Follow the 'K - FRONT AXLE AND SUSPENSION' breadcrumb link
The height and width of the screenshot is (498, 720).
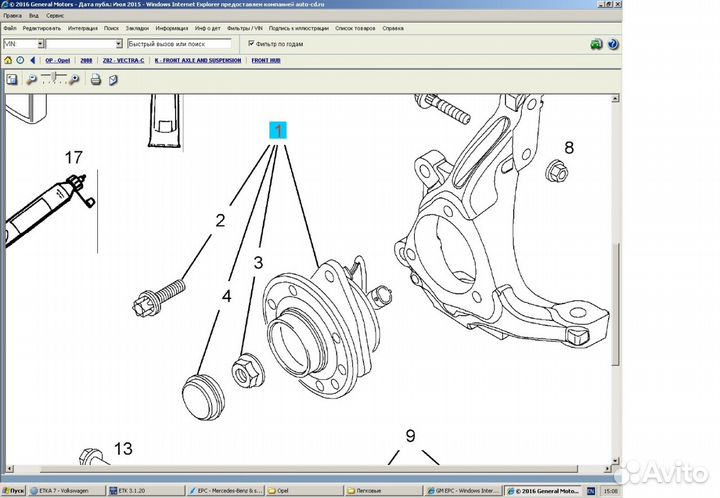(196, 61)
